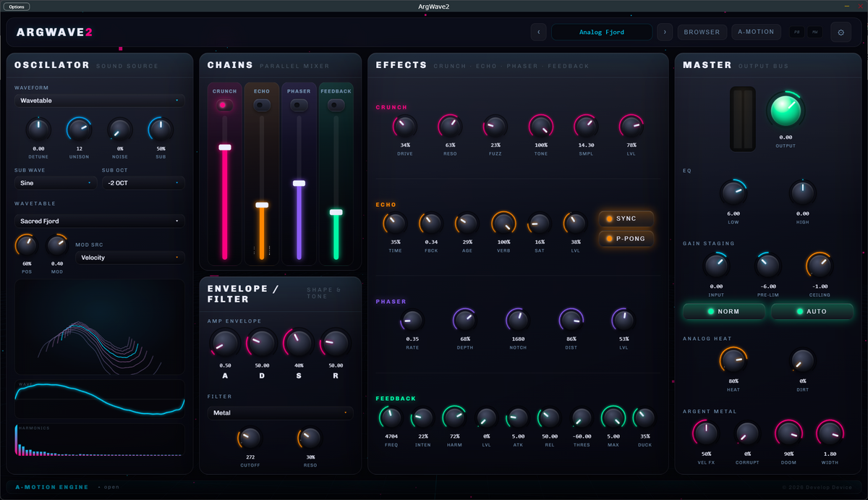
Task: Click the Feedback Thres knob
Action: coord(582,418)
